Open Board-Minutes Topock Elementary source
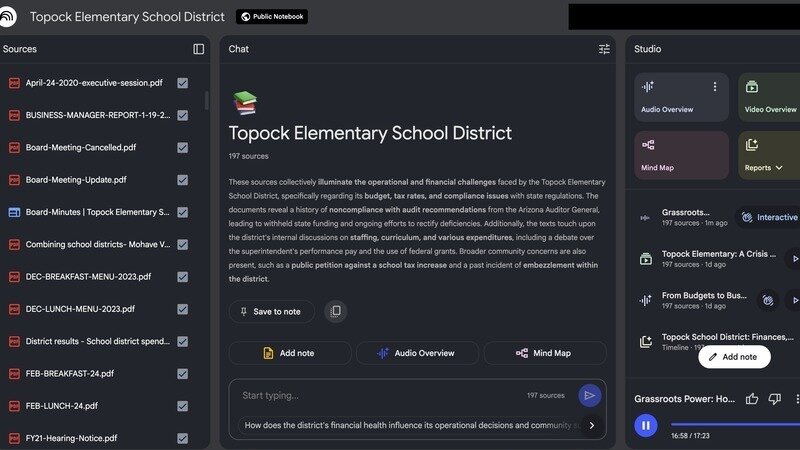The width and height of the screenshot is (800, 450). click(97, 212)
